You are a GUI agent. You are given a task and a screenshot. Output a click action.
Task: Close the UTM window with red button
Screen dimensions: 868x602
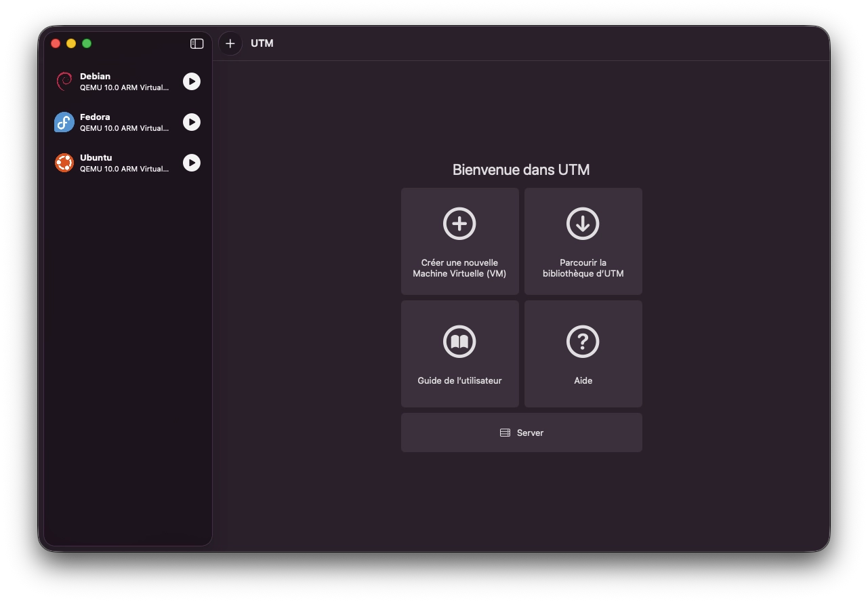[56, 43]
